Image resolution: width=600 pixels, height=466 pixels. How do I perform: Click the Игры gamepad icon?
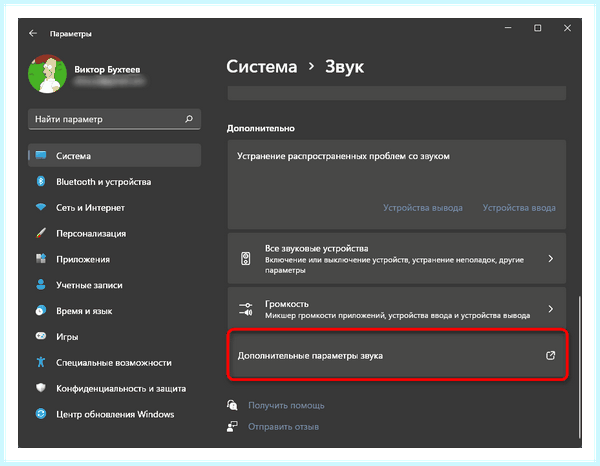[x=41, y=336]
